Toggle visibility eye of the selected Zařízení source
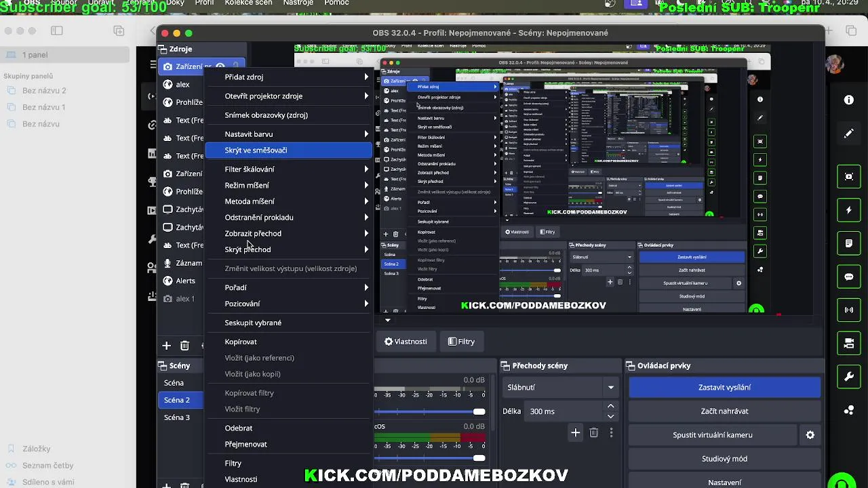The height and width of the screenshot is (488, 868). pos(220,67)
